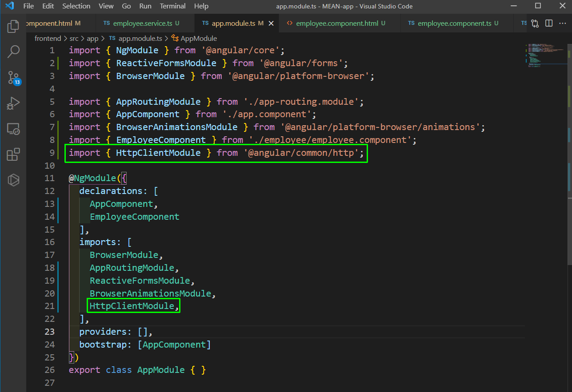The width and height of the screenshot is (572, 392).
Task: Click './employee/employee.component' string
Action: (x=330, y=140)
